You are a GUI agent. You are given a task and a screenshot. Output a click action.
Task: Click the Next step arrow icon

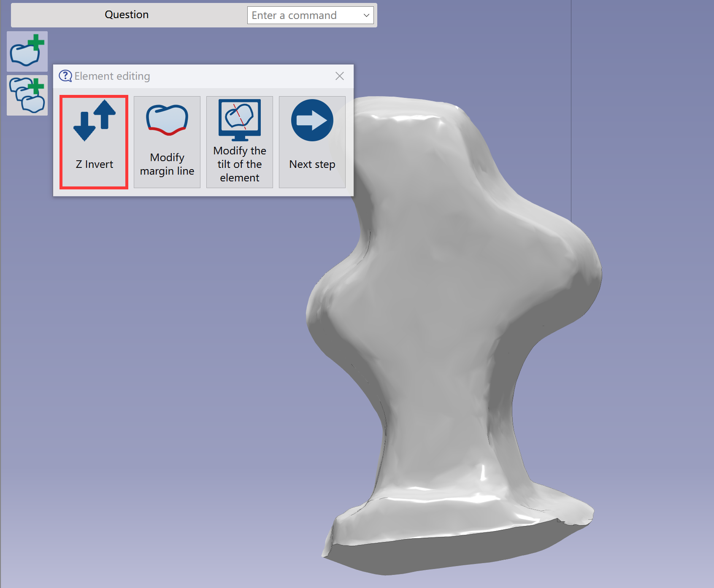click(312, 120)
